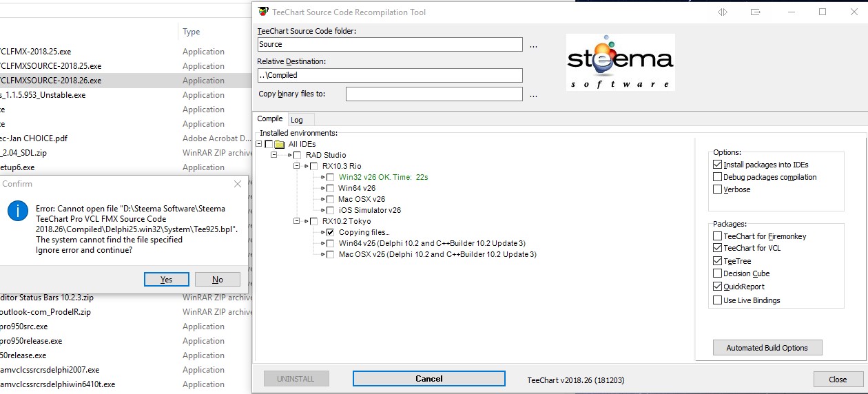The height and width of the screenshot is (394, 868).
Task: Click the TeeChart Source Code folder field
Action: (390, 44)
